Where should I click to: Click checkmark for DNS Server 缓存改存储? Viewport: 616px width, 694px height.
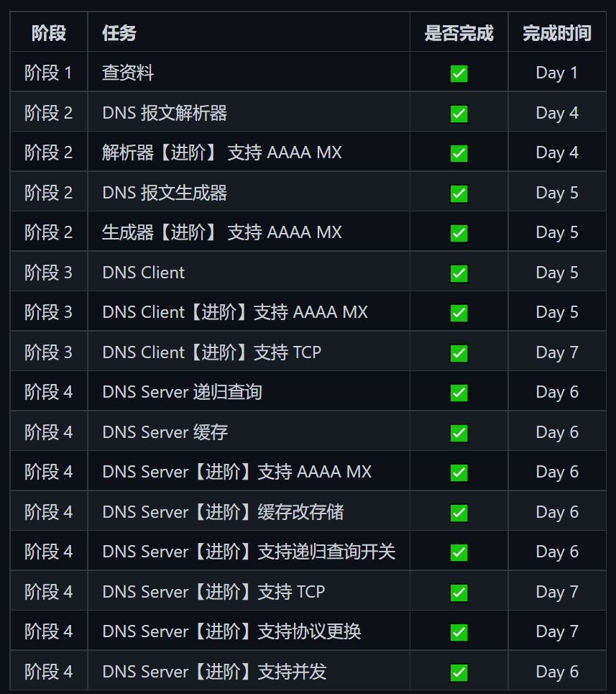click(x=459, y=513)
